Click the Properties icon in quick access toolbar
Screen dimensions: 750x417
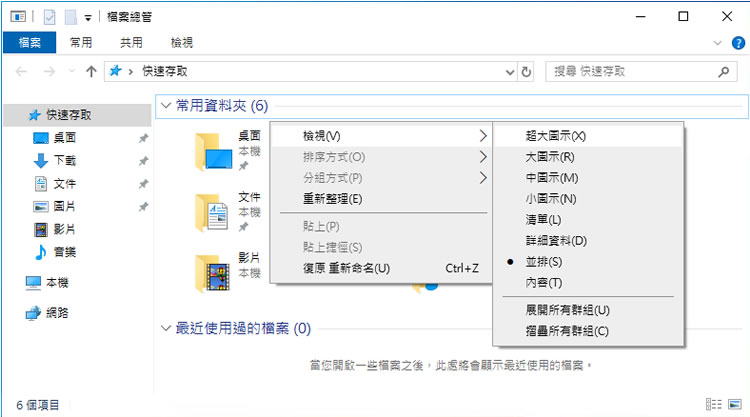(49, 17)
